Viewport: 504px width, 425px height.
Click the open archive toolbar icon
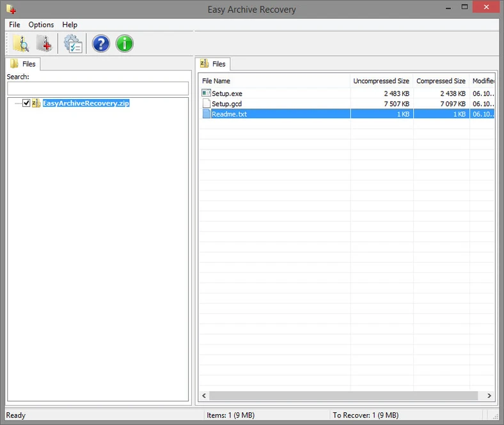point(21,43)
